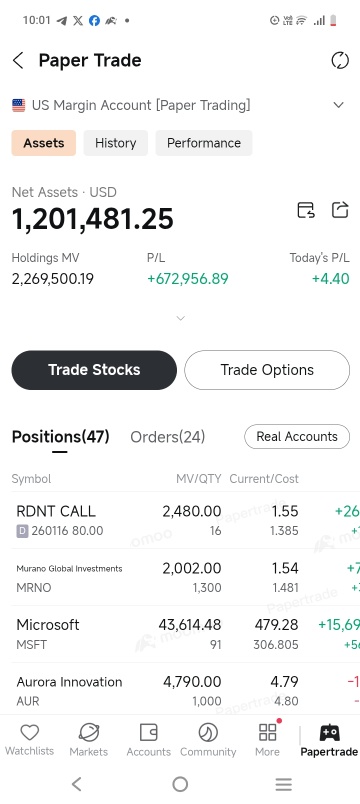Open Watchlists heart icon
This screenshot has height=804, width=360.
[x=29, y=733]
